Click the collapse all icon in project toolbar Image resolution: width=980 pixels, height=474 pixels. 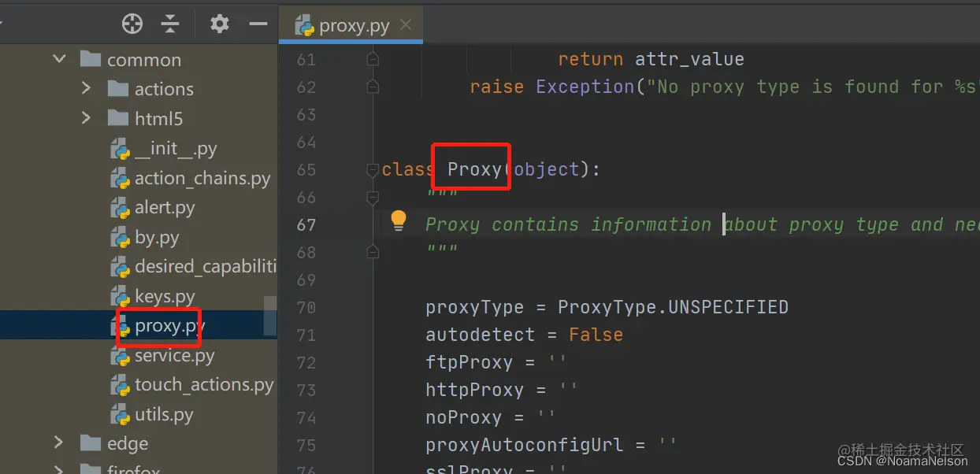pyautogui.click(x=170, y=24)
